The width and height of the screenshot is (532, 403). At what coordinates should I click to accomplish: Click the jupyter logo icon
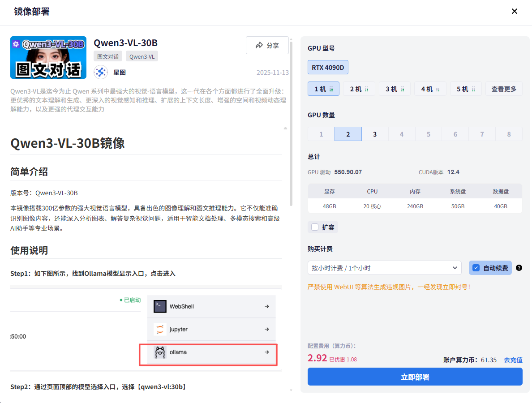tap(160, 329)
